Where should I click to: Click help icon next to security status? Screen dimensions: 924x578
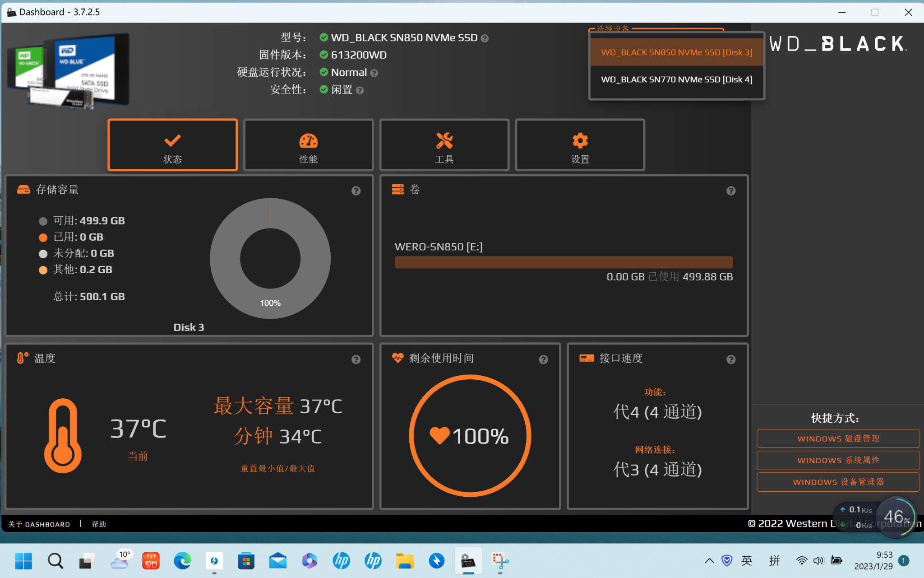(x=360, y=91)
